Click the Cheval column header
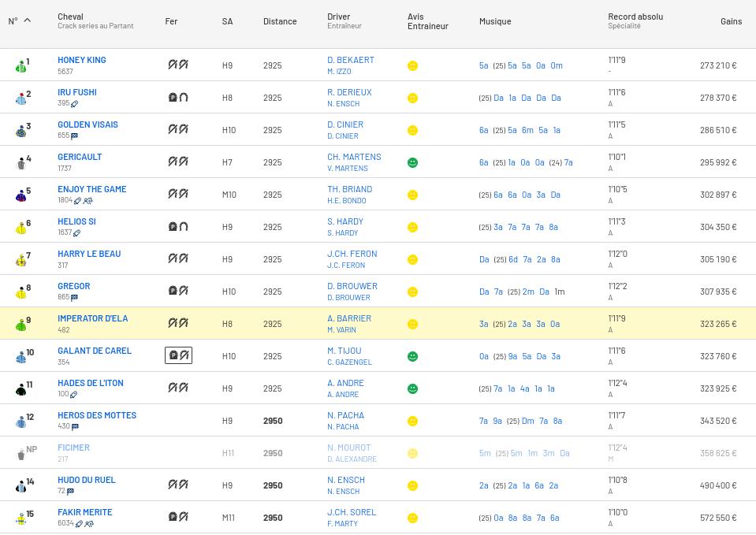This screenshot has height=535, width=756. point(70,17)
